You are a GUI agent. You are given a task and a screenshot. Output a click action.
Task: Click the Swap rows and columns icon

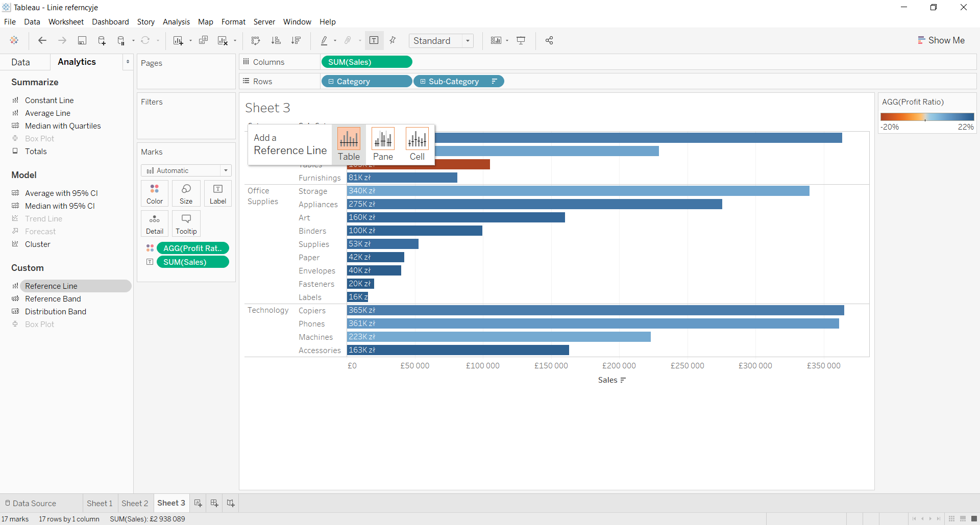point(256,41)
